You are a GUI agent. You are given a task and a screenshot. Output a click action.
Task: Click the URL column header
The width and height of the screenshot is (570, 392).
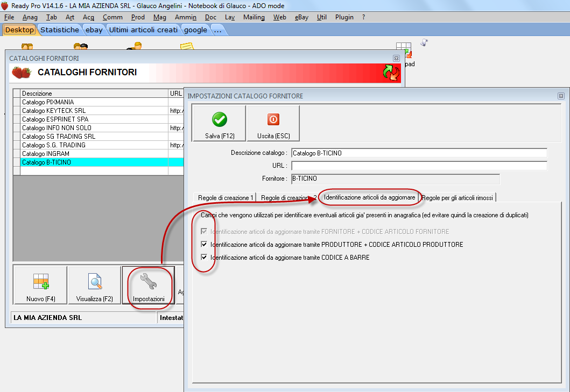pos(177,94)
